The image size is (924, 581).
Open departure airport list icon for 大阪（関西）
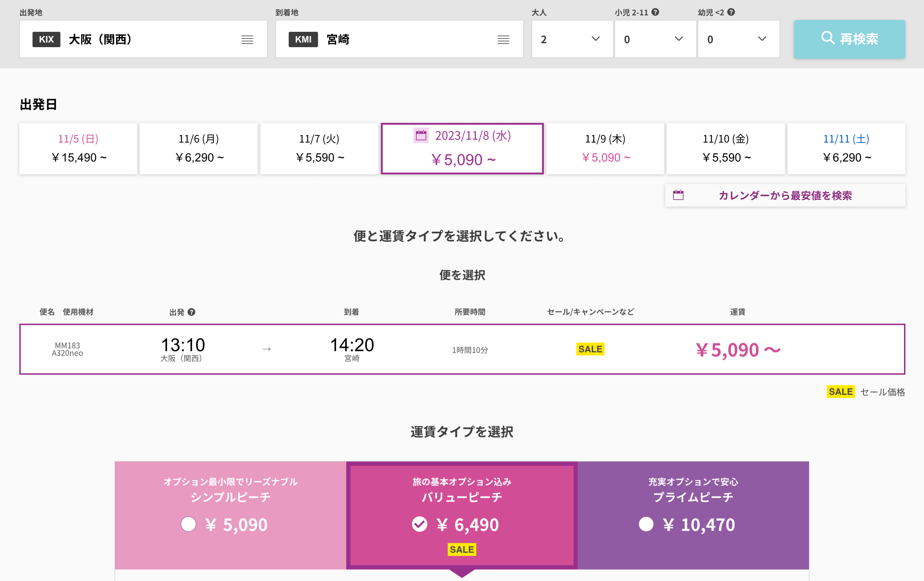[x=247, y=40]
